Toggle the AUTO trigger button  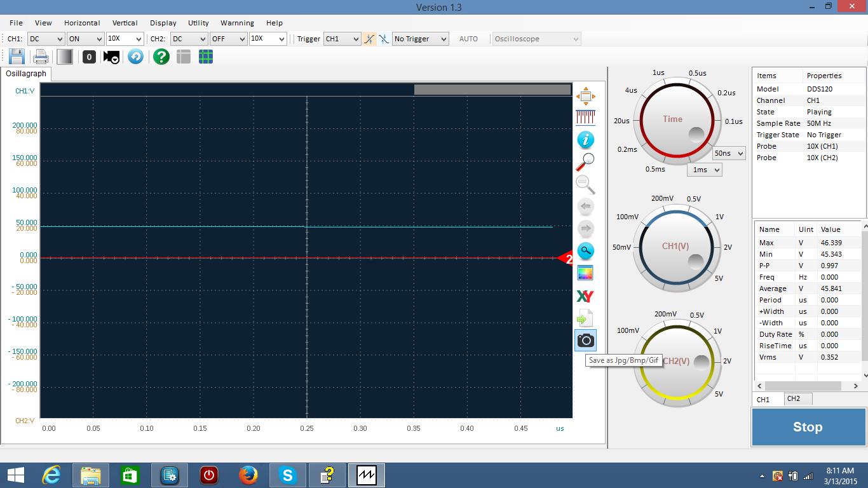468,39
